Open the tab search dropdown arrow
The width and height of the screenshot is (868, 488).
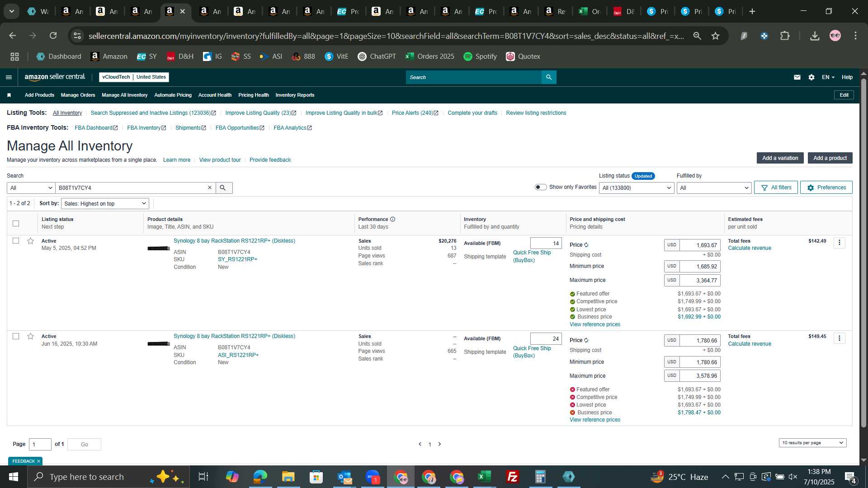click(11, 11)
